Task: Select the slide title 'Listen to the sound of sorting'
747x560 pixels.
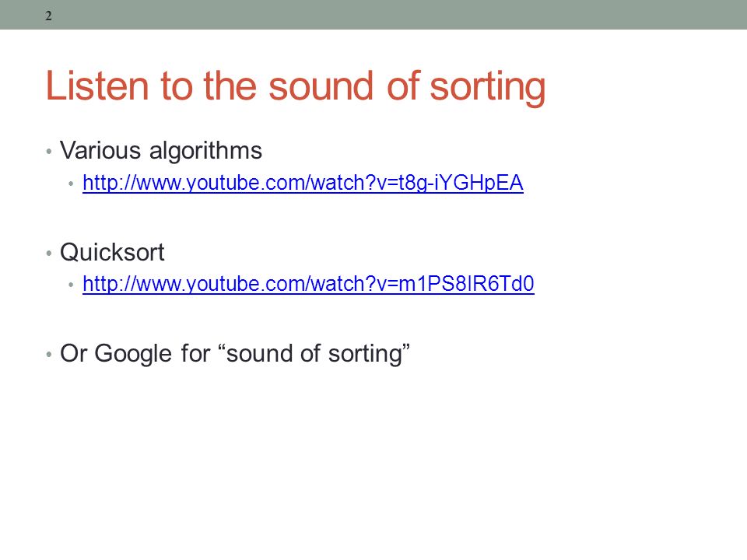Action: pyautogui.click(x=296, y=87)
